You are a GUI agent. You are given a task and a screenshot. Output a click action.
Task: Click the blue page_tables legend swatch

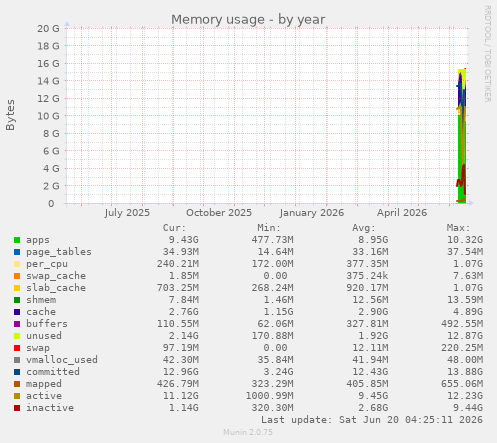click(17, 252)
